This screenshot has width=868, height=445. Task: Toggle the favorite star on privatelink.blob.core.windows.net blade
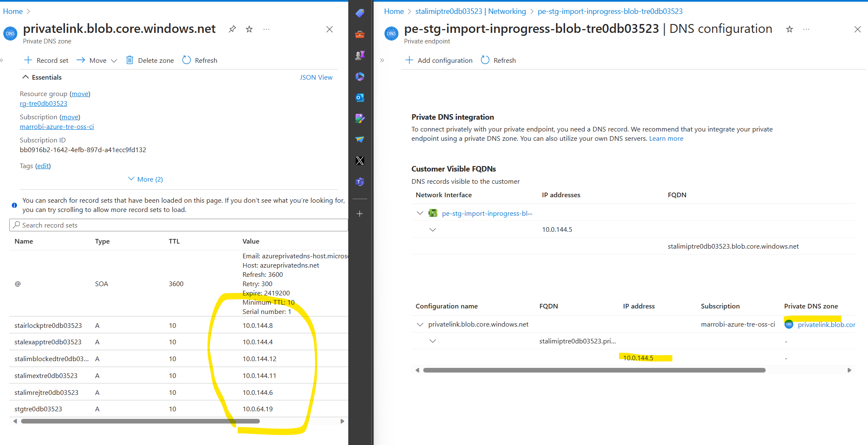(249, 29)
